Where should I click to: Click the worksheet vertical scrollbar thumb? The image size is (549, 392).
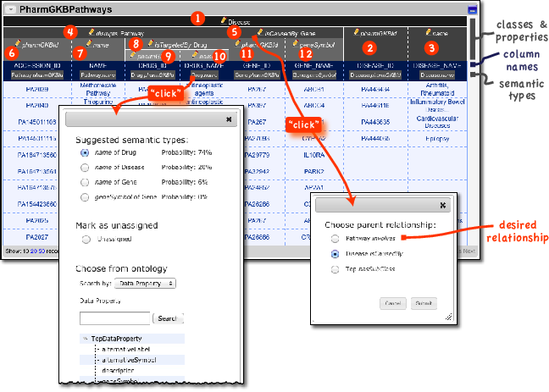pyautogui.click(x=473, y=39)
